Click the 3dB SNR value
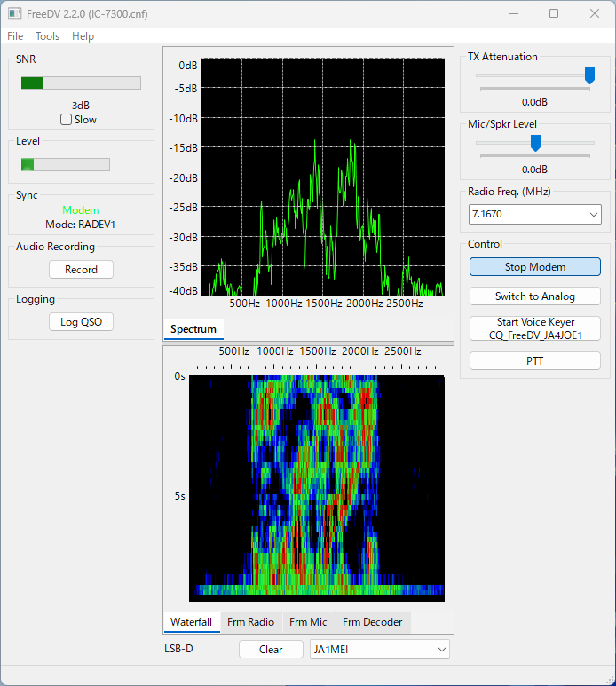 [x=81, y=106]
